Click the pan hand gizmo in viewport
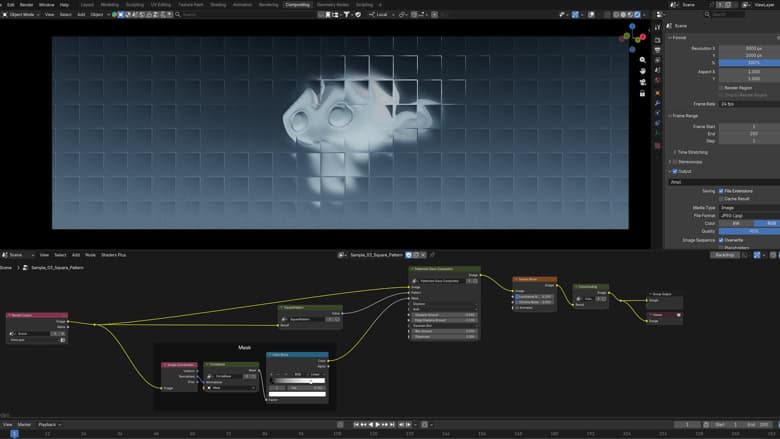The width and height of the screenshot is (780, 439). 643,71
